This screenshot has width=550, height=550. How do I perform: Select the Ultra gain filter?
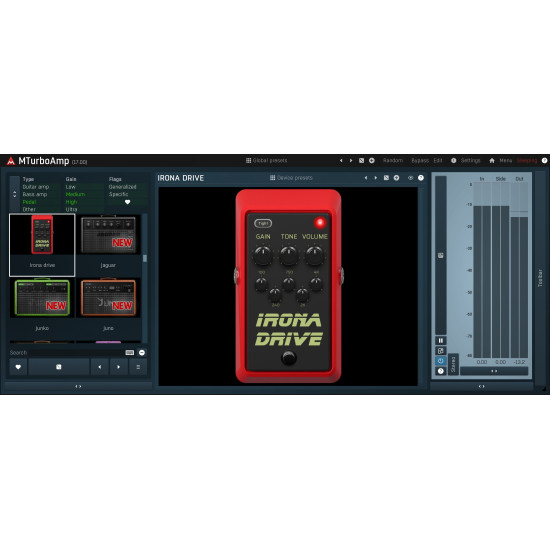pyautogui.click(x=71, y=209)
